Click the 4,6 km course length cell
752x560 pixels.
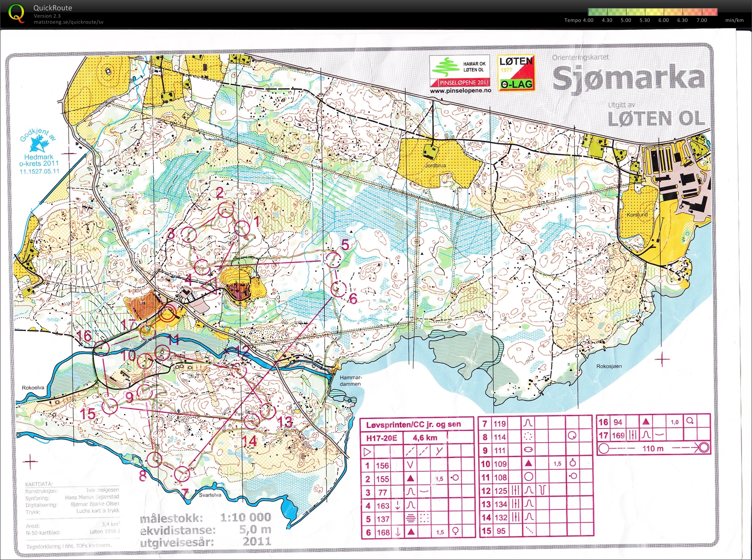(x=425, y=437)
